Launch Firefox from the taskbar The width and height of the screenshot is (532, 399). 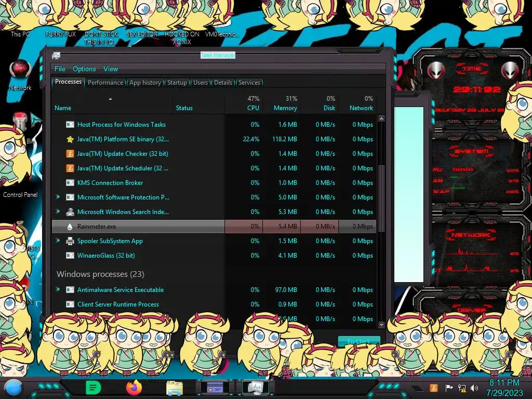(x=134, y=388)
